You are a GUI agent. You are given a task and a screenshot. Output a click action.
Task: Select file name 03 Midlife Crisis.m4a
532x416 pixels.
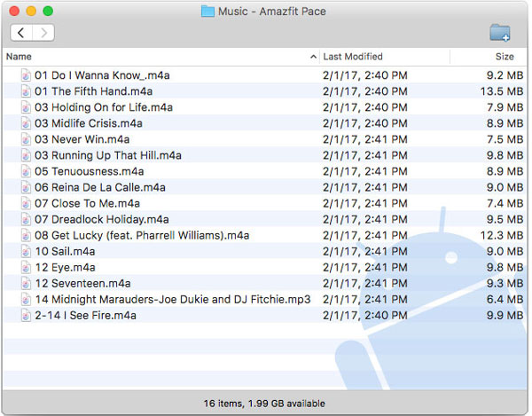click(89, 123)
